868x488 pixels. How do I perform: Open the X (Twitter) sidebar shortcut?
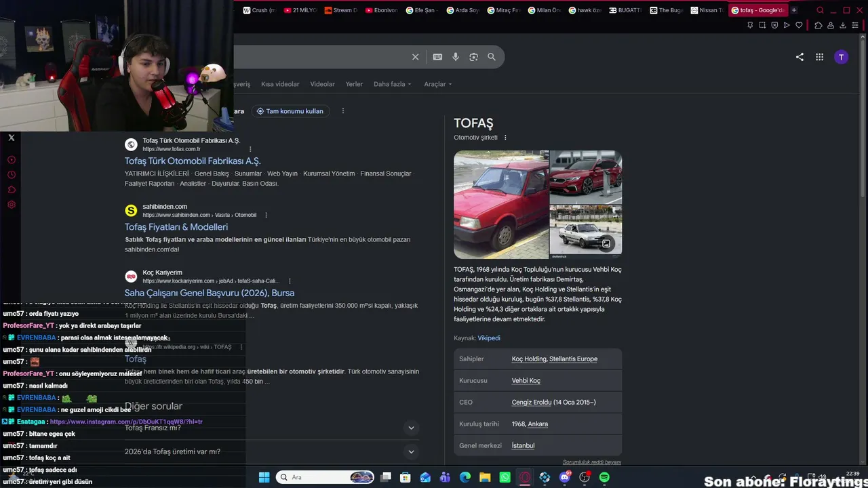(12, 138)
